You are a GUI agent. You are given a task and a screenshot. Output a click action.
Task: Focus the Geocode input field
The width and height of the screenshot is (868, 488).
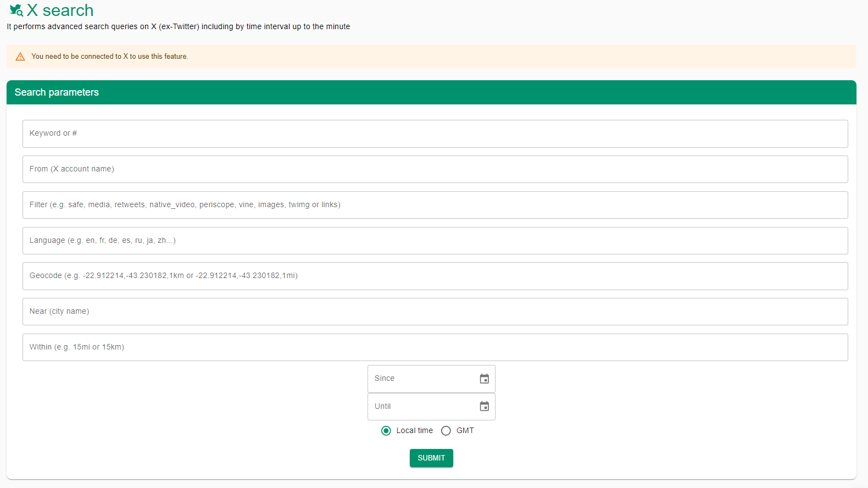pos(435,276)
